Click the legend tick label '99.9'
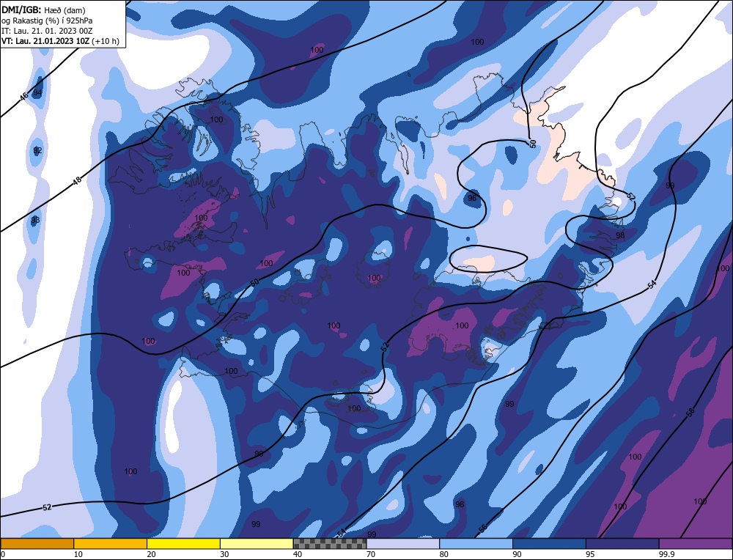The image size is (733, 560). coord(666,554)
